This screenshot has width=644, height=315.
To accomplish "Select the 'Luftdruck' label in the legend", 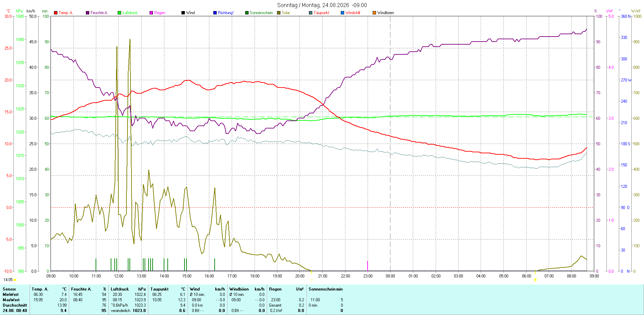I will click(x=130, y=13).
